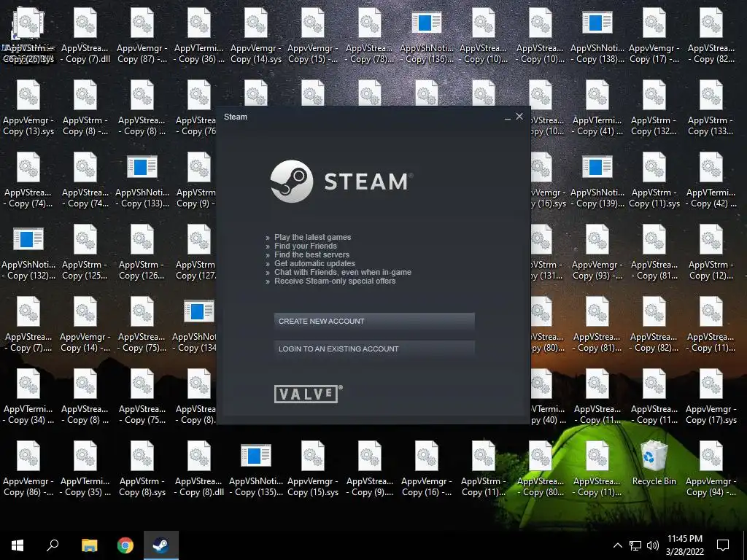The width and height of the screenshot is (747, 560).
Task: Select AppVTermi Copy (36) desktop file
Action: coord(199,36)
